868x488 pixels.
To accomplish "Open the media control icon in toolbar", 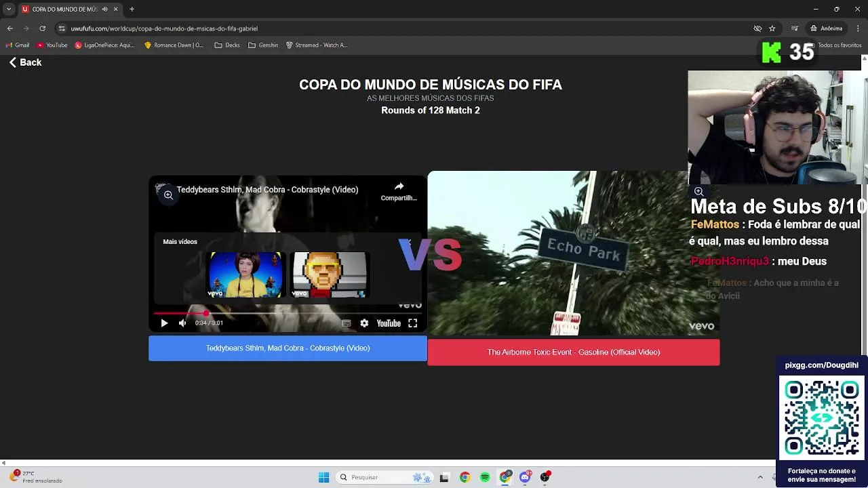I will coord(794,28).
